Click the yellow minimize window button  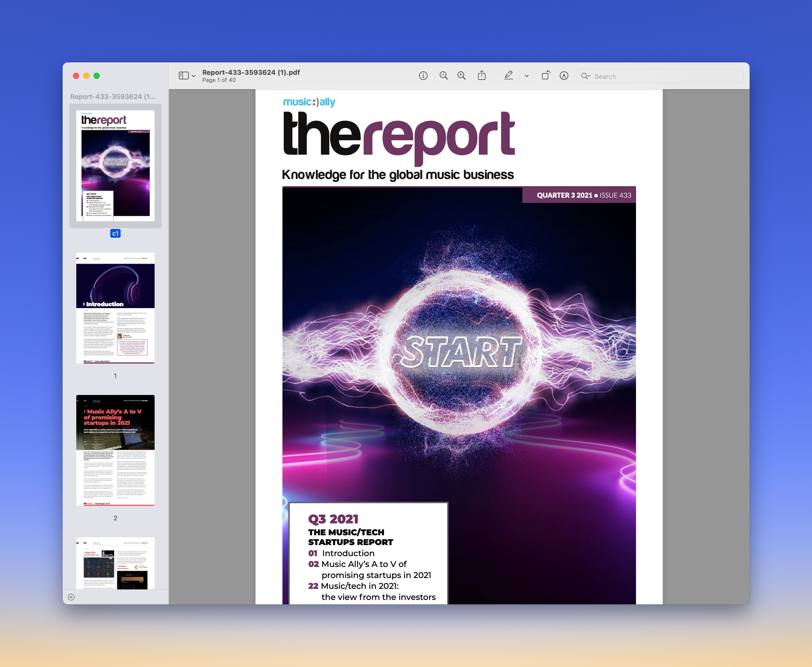tap(86, 76)
